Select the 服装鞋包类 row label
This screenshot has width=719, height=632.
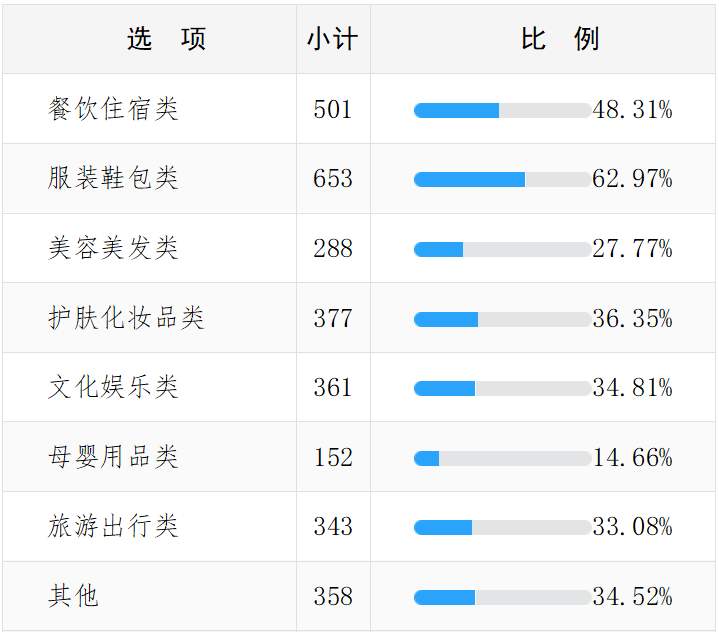click(113, 178)
